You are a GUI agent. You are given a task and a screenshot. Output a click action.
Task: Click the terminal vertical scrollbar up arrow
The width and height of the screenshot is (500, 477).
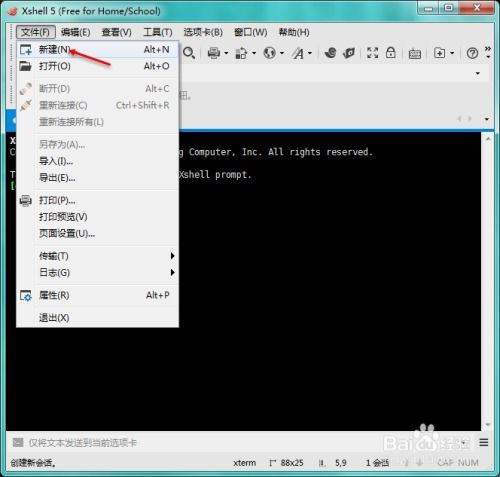[x=488, y=139]
